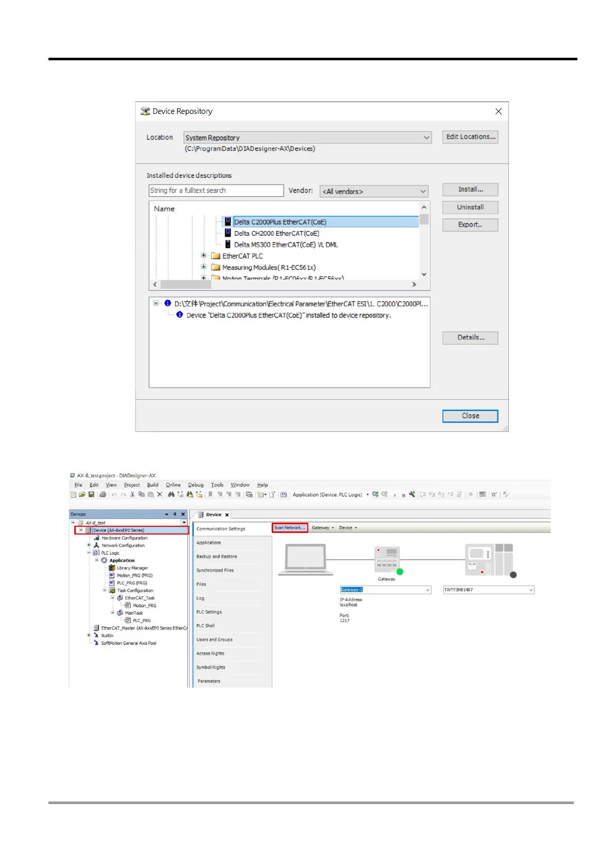Image resolution: width=614 pixels, height=868 pixels.
Task: Open the TWTY3NB1487 device dropdown
Action: [x=531, y=590]
